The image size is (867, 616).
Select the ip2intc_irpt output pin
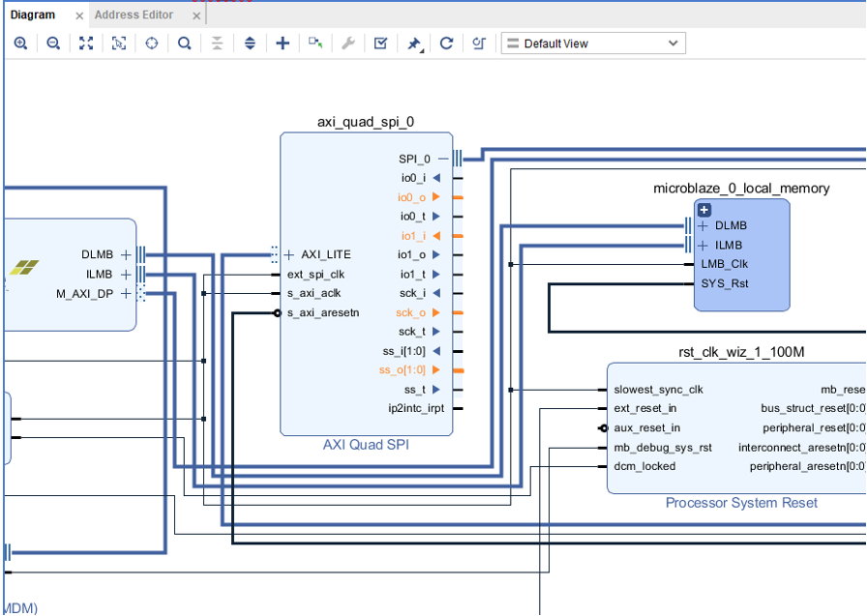(x=416, y=408)
